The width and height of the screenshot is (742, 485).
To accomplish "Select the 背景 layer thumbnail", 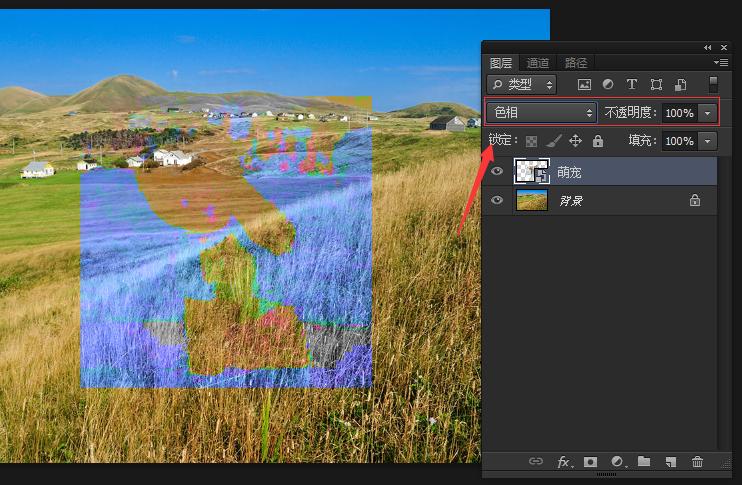I will [x=532, y=200].
